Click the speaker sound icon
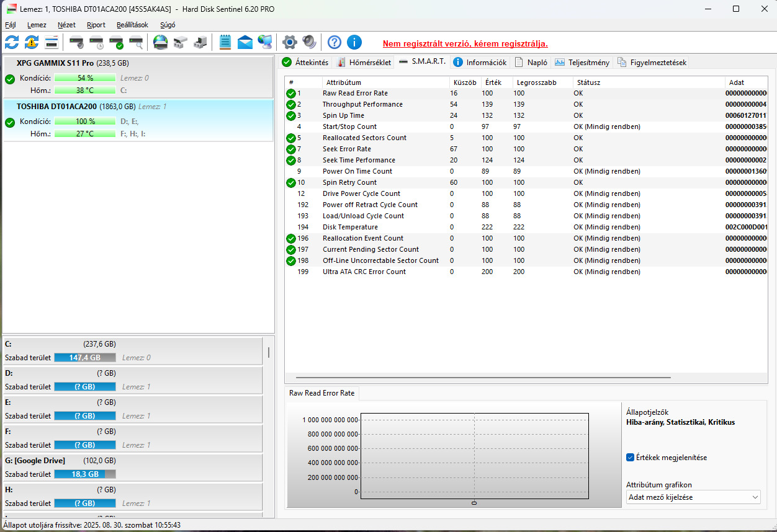 click(x=309, y=42)
